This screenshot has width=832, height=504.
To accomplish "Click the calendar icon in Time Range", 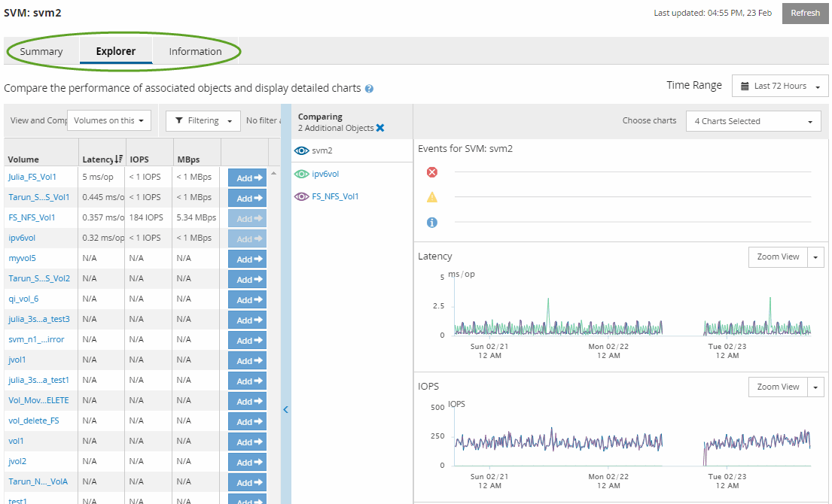I will click(745, 87).
